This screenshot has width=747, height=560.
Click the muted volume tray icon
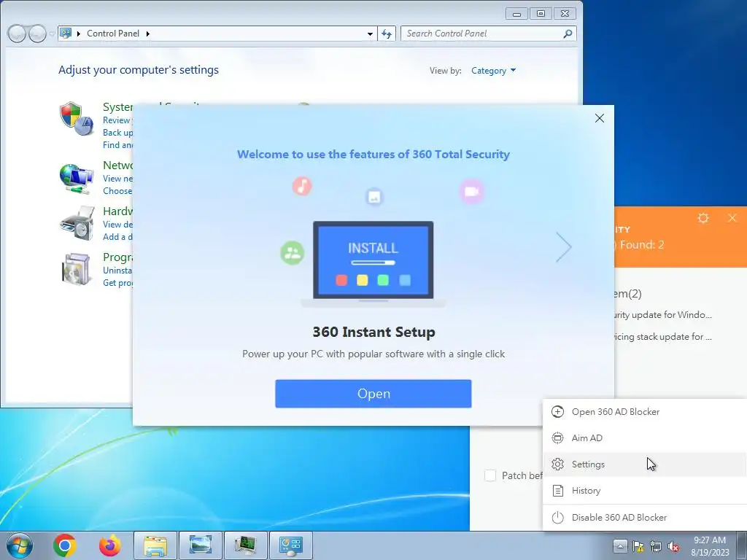673,546
